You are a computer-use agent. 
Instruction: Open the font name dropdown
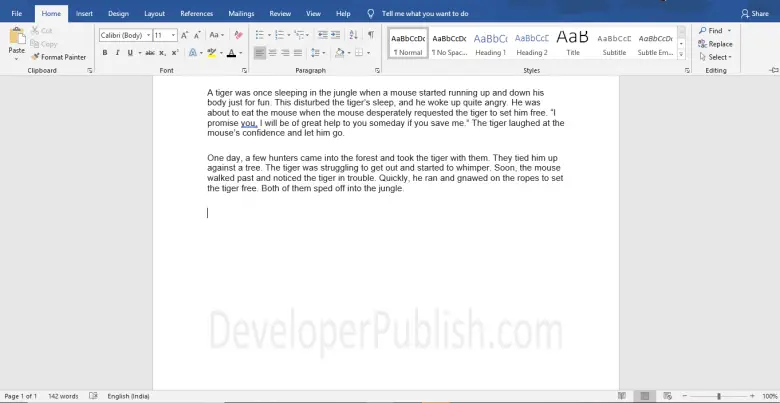tap(148, 35)
